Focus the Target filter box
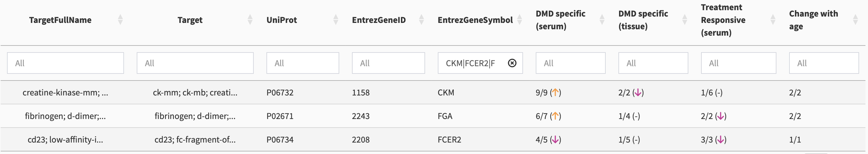 [x=195, y=63]
